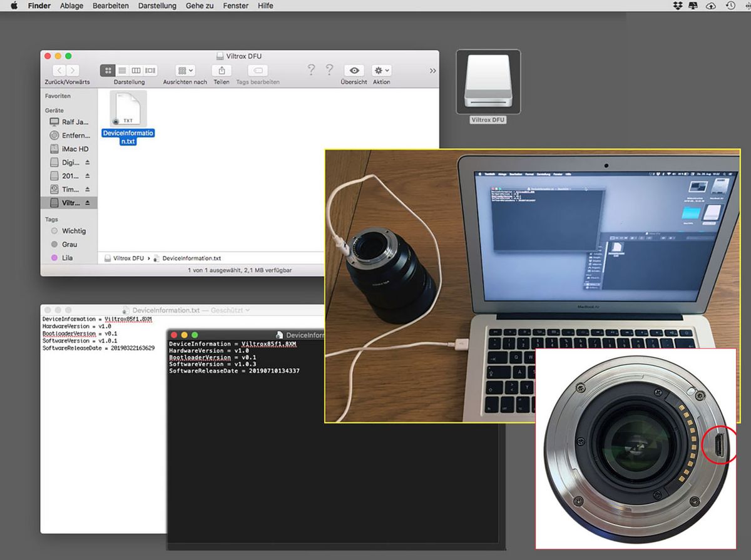The width and height of the screenshot is (751, 560).
Task: Click 'BootloaderVersion = v0.1' in dark window
Action: [x=213, y=357]
